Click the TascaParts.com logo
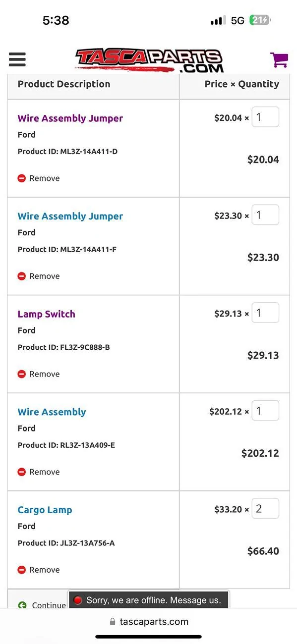The height and width of the screenshot is (644, 297). 148,59
